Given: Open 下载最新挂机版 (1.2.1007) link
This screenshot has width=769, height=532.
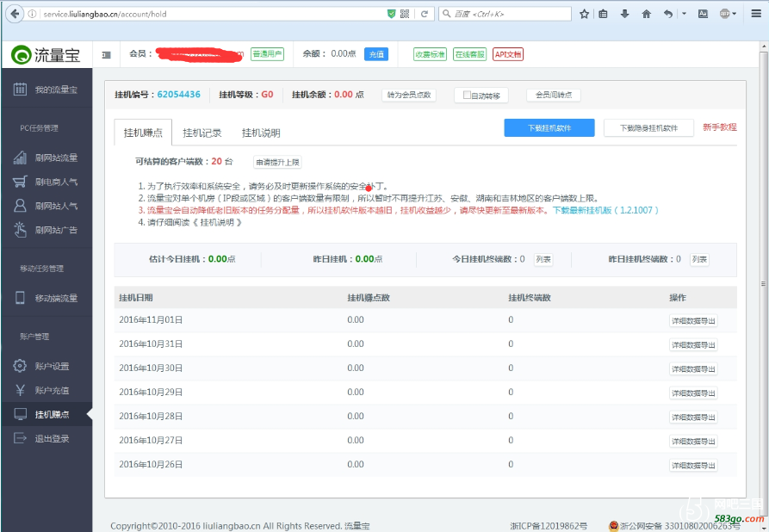Looking at the screenshot, I should coord(605,210).
